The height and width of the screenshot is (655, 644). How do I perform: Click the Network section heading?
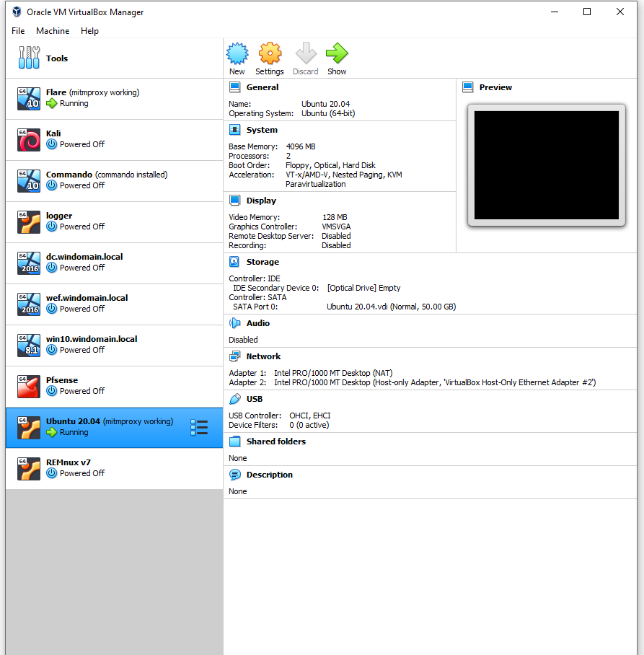point(263,356)
